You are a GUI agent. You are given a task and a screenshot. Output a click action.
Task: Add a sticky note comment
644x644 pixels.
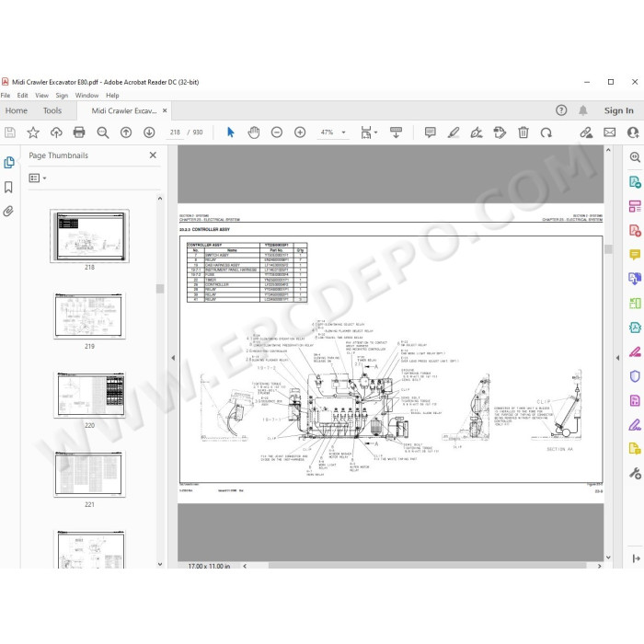click(430, 132)
